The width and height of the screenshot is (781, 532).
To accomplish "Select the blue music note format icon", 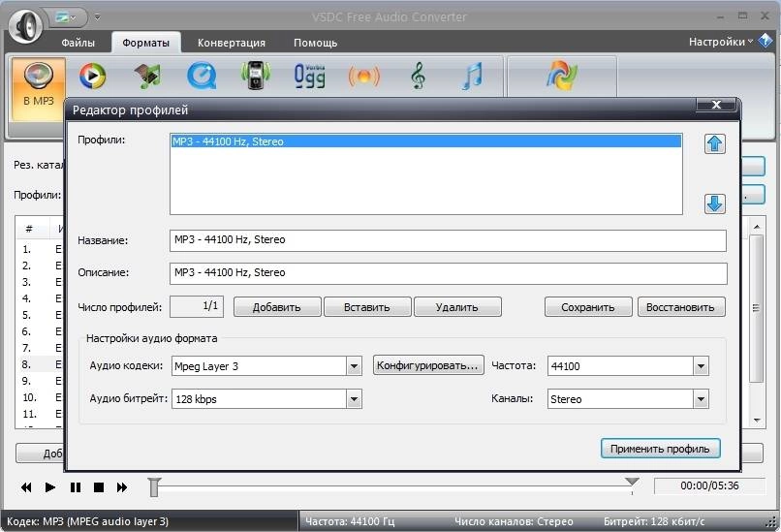I will click(472, 77).
